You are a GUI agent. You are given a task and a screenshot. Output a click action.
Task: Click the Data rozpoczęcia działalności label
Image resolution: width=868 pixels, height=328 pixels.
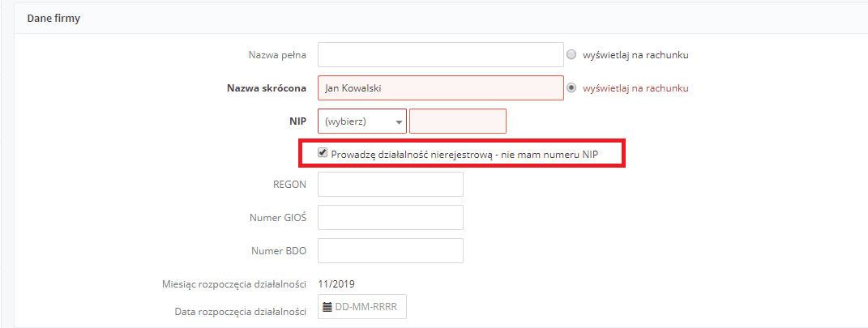click(240, 313)
